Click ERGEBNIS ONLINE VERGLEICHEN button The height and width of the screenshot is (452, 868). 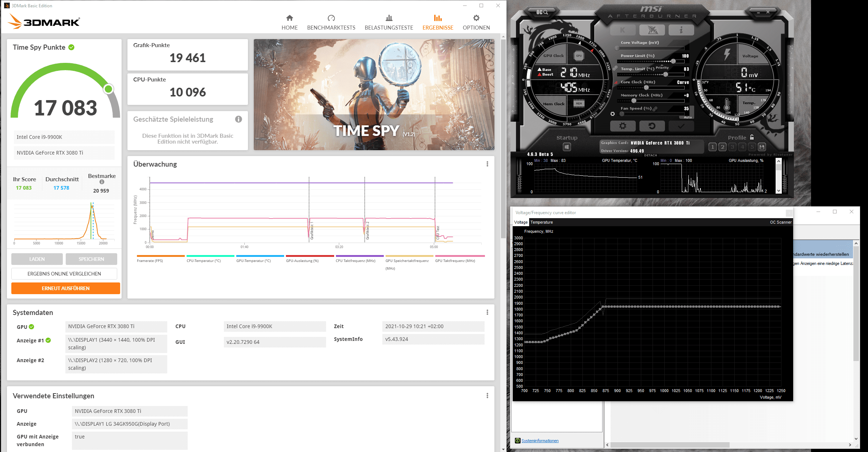[x=64, y=274]
